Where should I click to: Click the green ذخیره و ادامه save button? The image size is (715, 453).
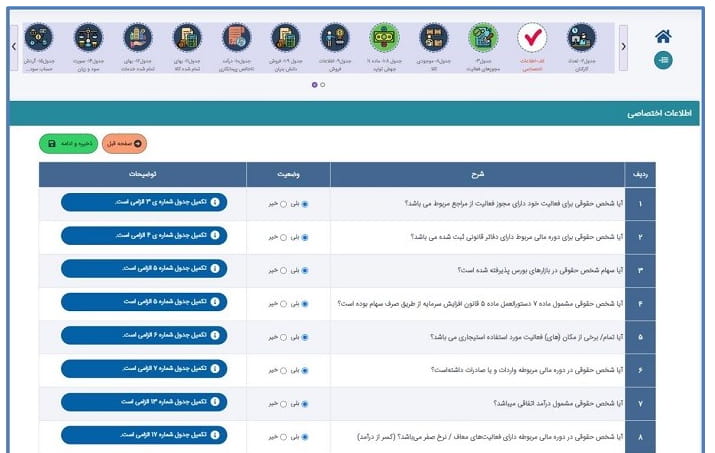(68, 144)
